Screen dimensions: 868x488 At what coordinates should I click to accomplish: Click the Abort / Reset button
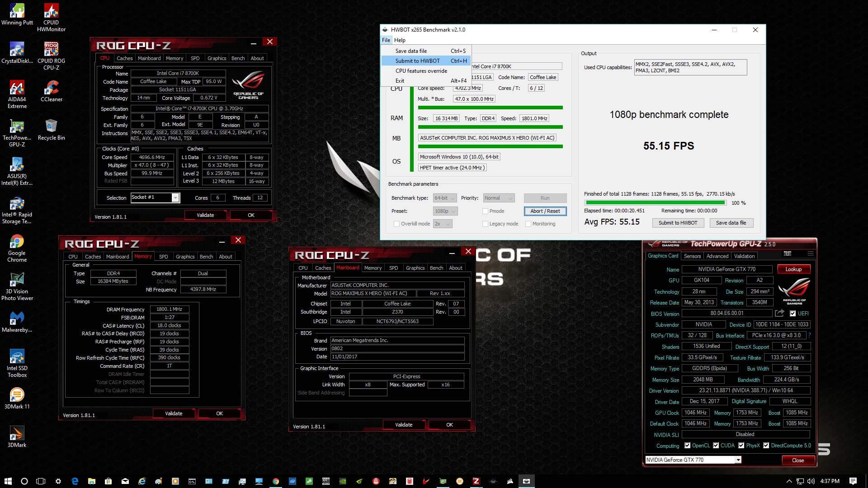[545, 211]
